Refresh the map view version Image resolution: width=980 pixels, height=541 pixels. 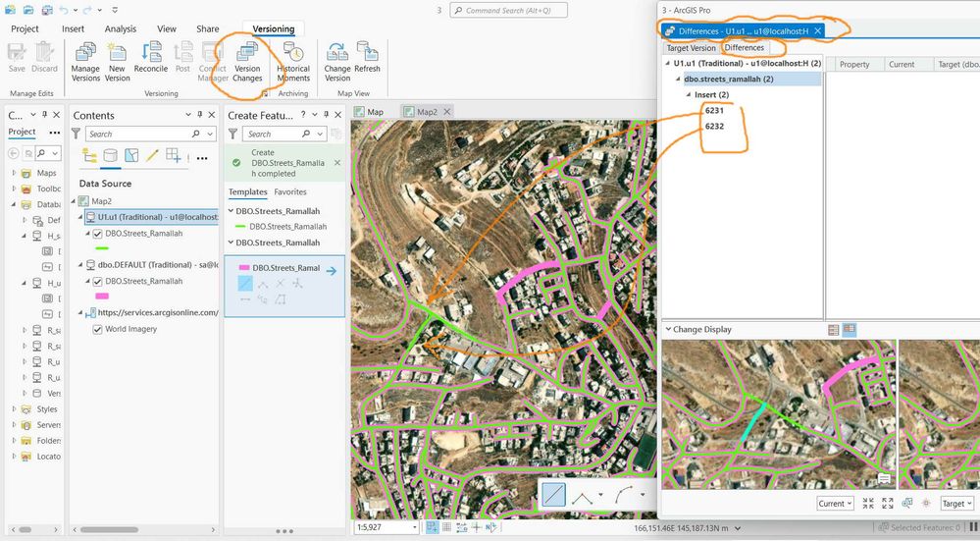point(367,58)
